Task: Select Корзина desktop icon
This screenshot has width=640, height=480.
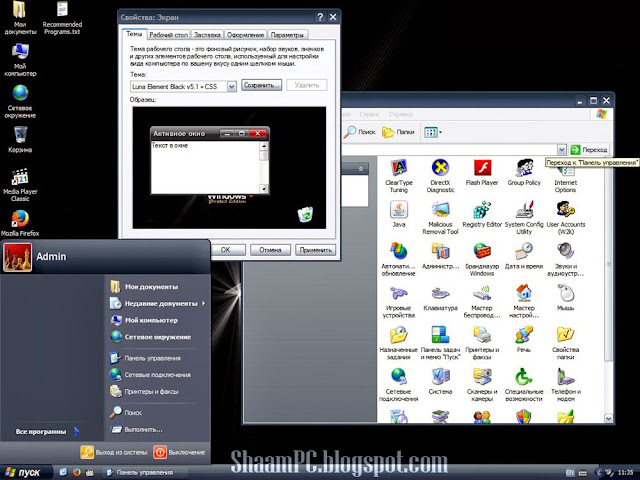Action: pyautogui.click(x=20, y=140)
